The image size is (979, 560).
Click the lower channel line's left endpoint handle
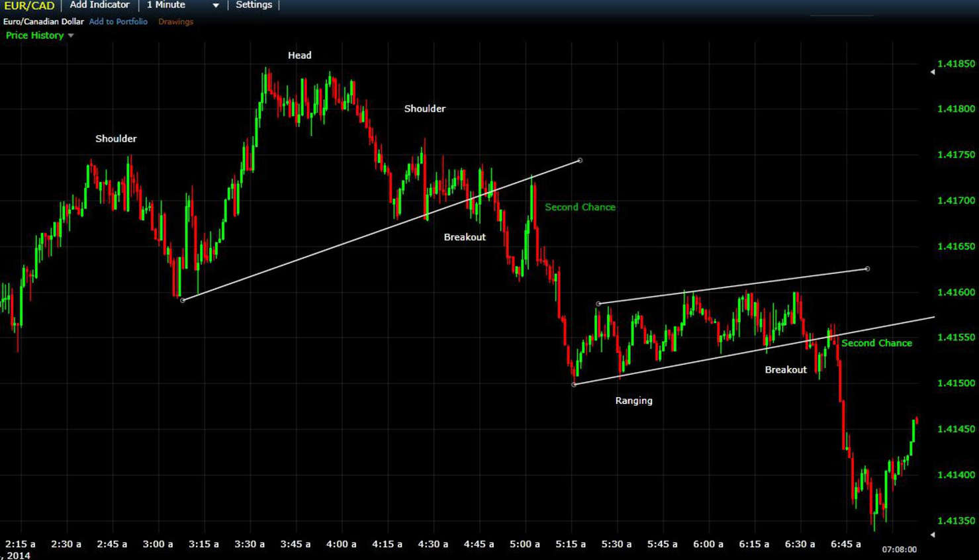tap(574, 385)
